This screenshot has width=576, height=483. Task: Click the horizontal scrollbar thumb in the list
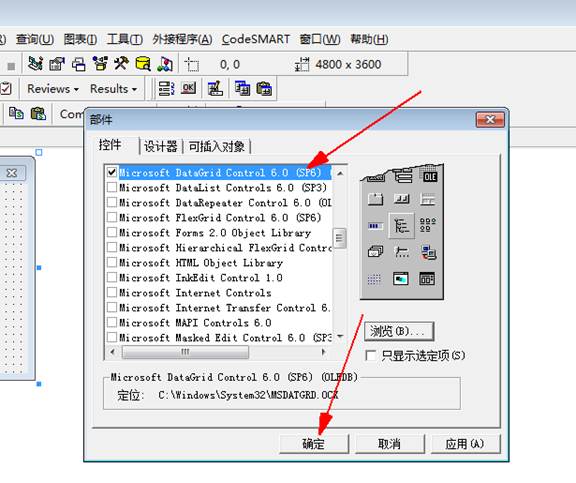coord(185,352)
